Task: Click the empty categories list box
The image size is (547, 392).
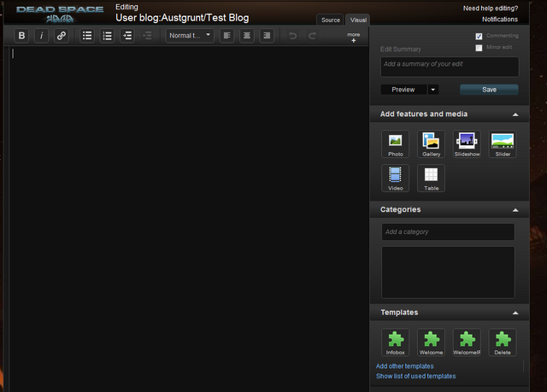Action: tap(448, 272)
